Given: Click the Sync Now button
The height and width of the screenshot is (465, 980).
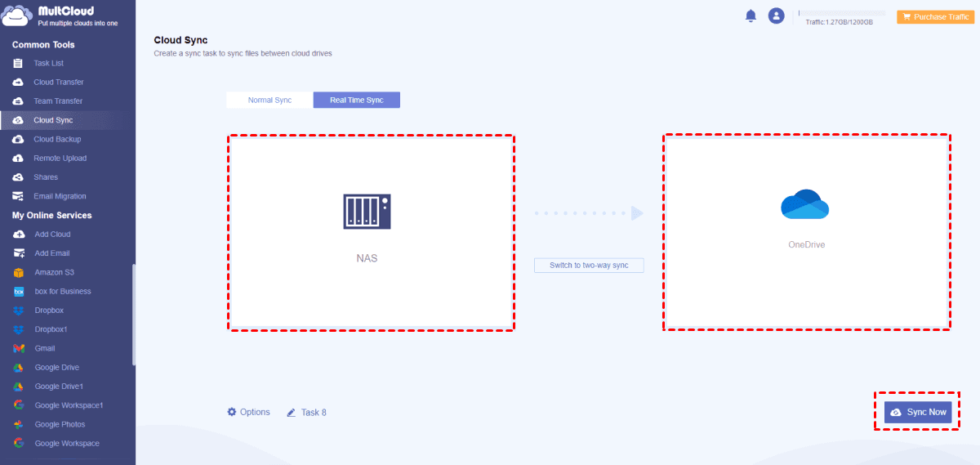Looking at the screenshot, I should click(x=918, y=413).
